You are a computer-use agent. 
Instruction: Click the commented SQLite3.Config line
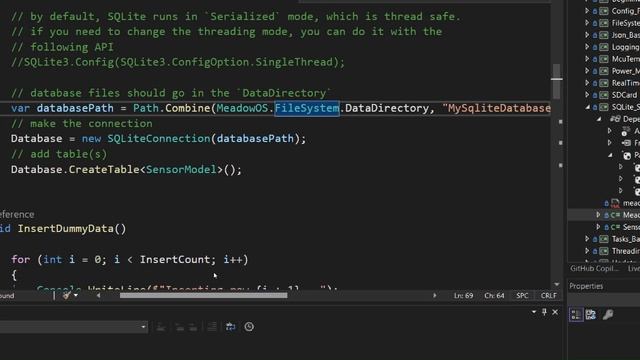click(178, 62)
